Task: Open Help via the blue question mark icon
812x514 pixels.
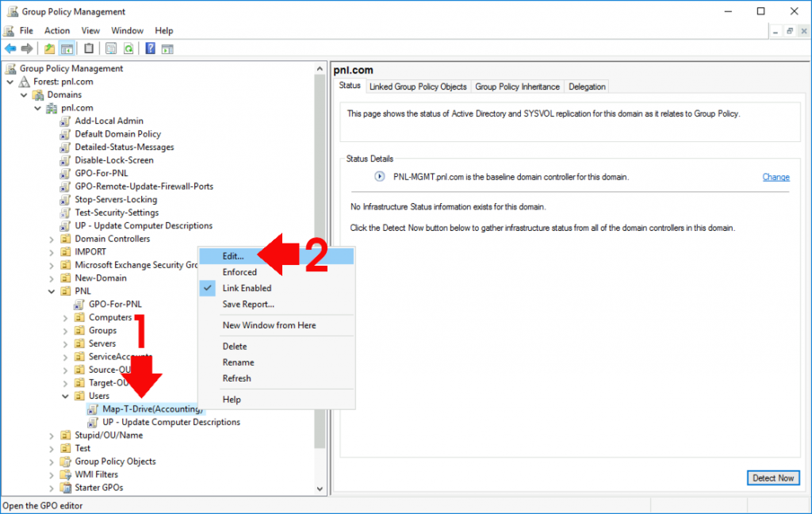Action: [149, 48]
